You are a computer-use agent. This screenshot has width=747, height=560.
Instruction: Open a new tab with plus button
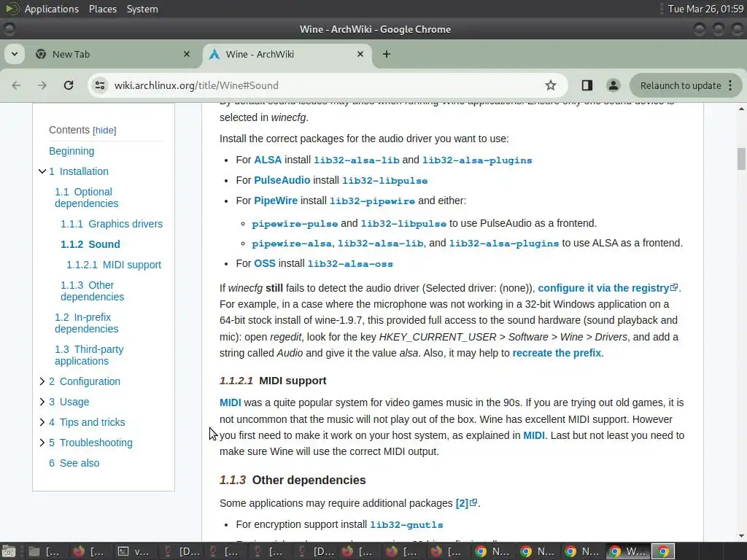387,54
